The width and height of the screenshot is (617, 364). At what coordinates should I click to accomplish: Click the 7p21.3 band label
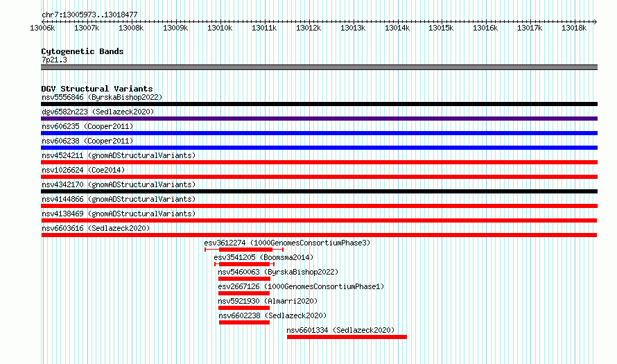click(x=54, y=60)
